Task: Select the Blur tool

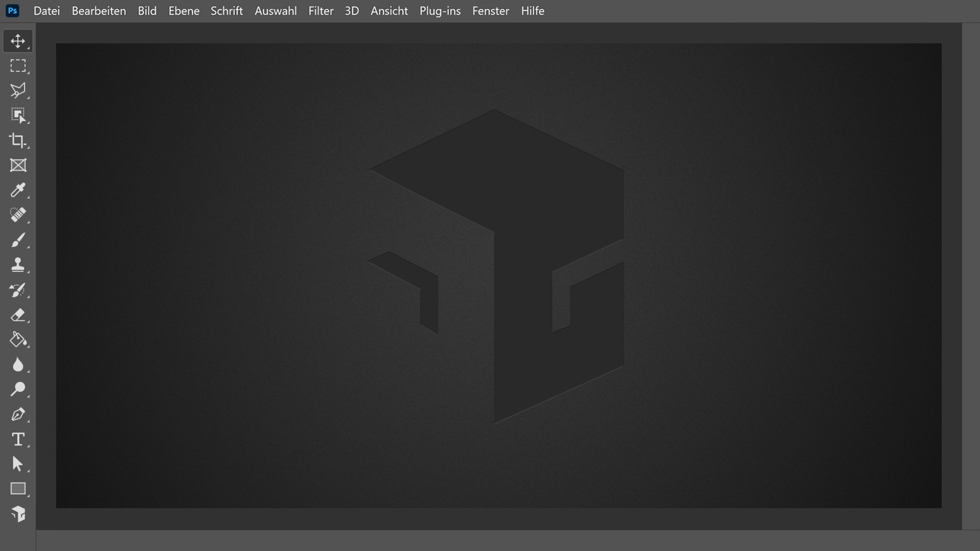Action: pos(18,365)
